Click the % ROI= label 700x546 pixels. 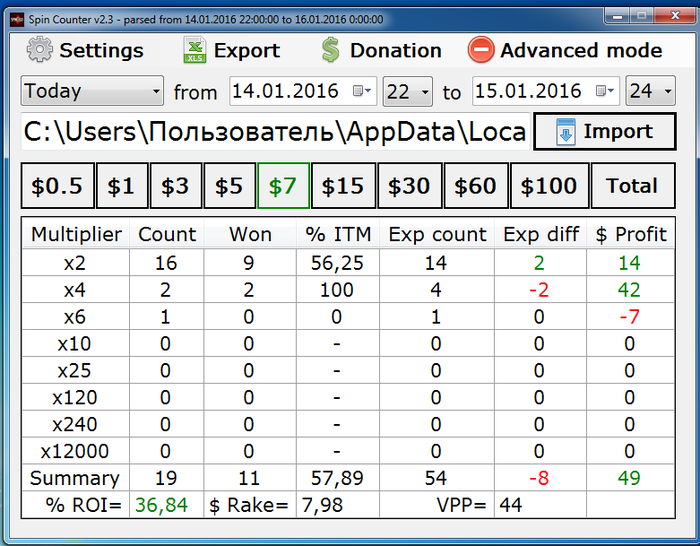(x=83, y=505)
